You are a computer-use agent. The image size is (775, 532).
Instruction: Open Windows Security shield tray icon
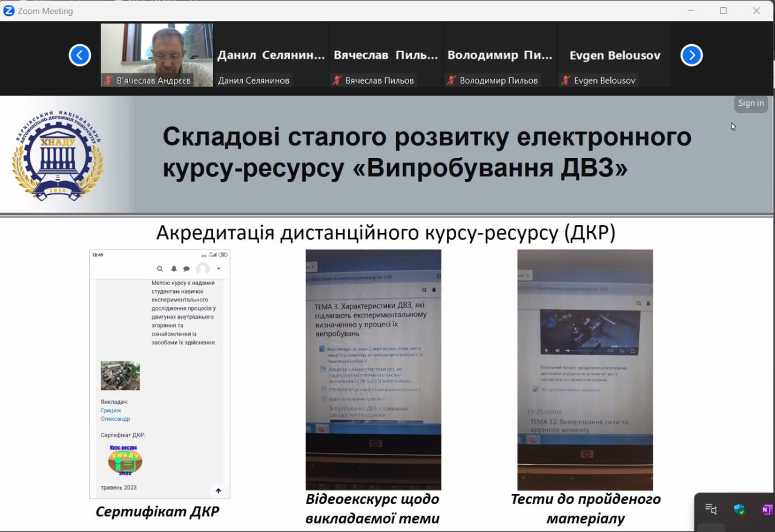coord(739,510)
